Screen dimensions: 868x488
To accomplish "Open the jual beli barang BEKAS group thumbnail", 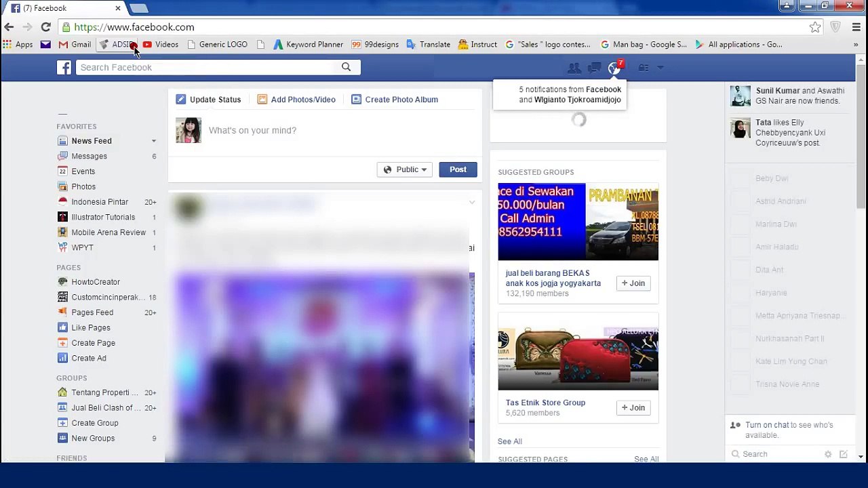I will pyautogui.click(x=578, y=222).
